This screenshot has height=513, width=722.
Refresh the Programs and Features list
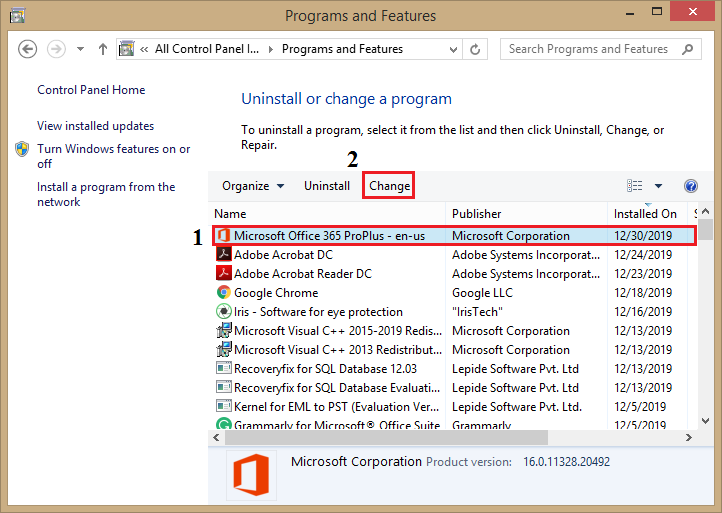pyautogui.click(x=475, y=49)
